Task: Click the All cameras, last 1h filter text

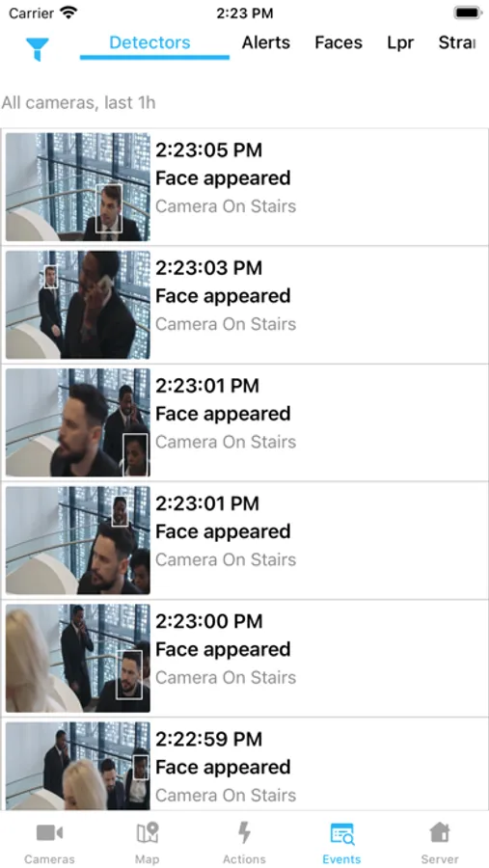Action: click(x=78, y=102)
